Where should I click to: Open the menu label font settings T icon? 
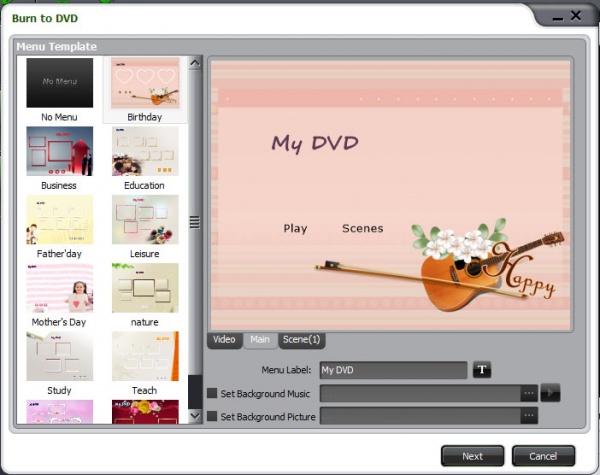pyautogui.click(x=482, y=370)
